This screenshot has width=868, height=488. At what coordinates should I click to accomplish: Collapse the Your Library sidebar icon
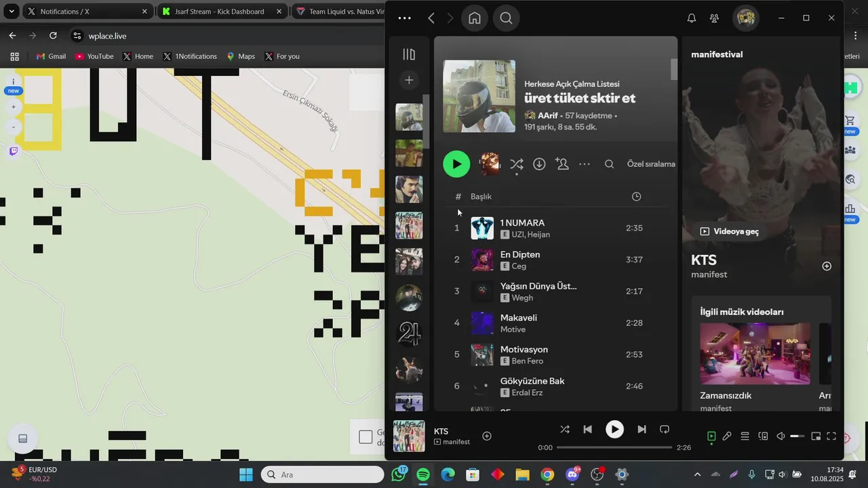pyautogui.click(x=409, y=54)
